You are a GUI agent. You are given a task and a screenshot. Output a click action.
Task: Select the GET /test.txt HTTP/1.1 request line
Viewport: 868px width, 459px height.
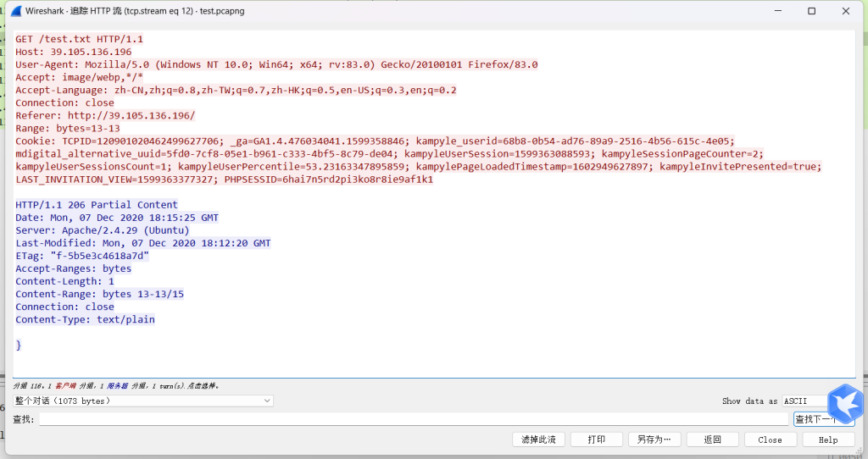tap(80, 39)
